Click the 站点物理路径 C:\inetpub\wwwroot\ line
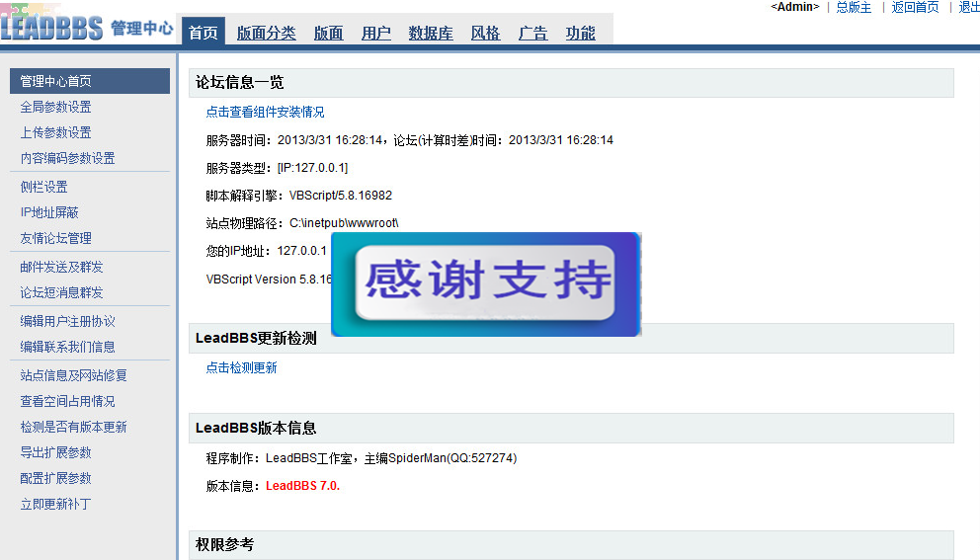The width and height of the screenshot is (980, 560). point(302,223)
